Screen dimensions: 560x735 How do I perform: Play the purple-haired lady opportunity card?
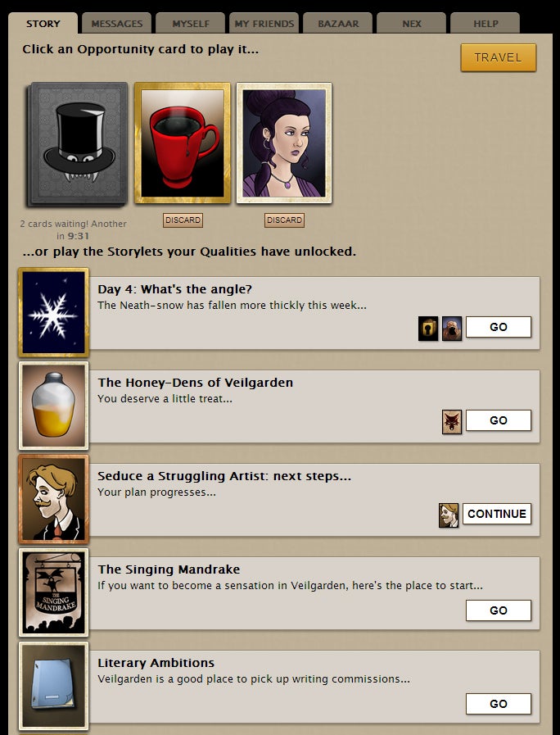[x=284, y=143]
